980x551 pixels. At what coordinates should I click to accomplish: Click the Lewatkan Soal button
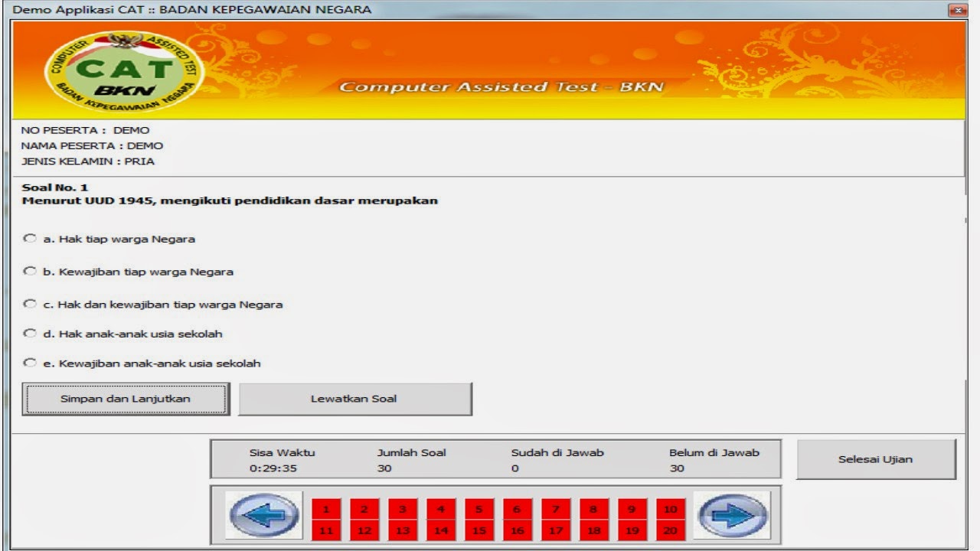(x=354, y=398)
